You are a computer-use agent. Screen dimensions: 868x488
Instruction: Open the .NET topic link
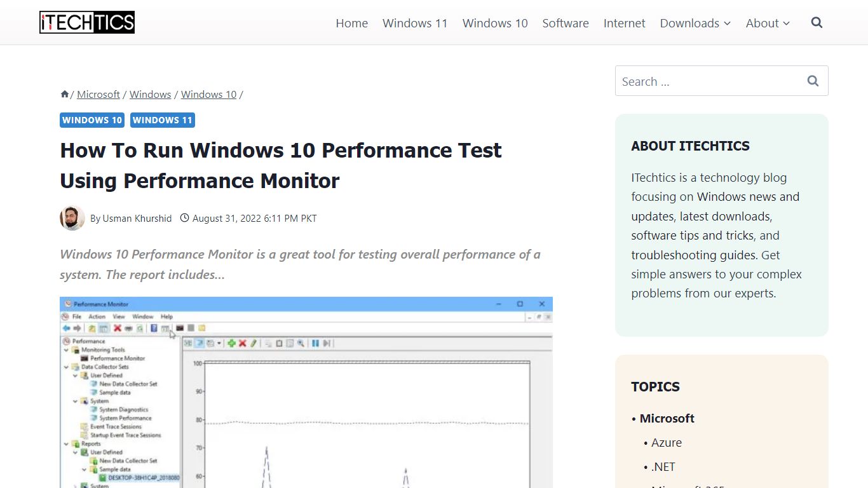pos(663,466)
